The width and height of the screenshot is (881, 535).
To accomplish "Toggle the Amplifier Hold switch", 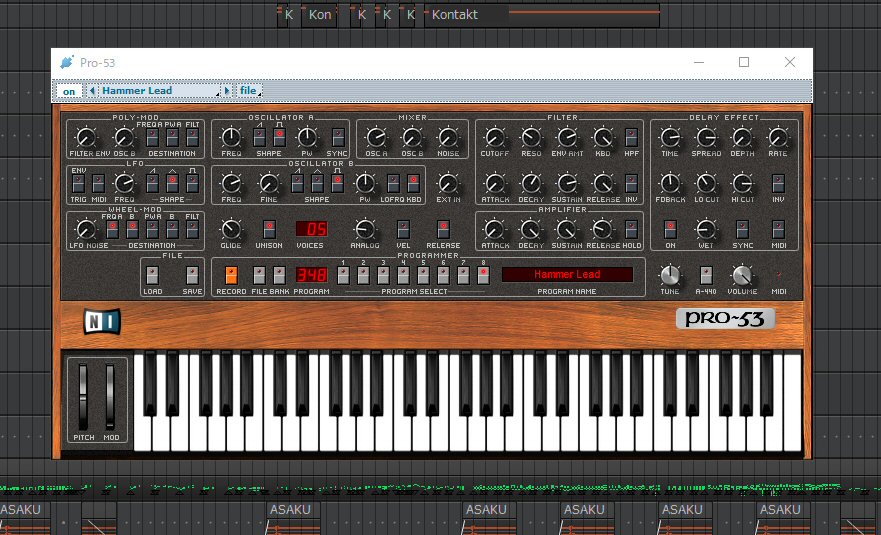I will coord(632,229).
